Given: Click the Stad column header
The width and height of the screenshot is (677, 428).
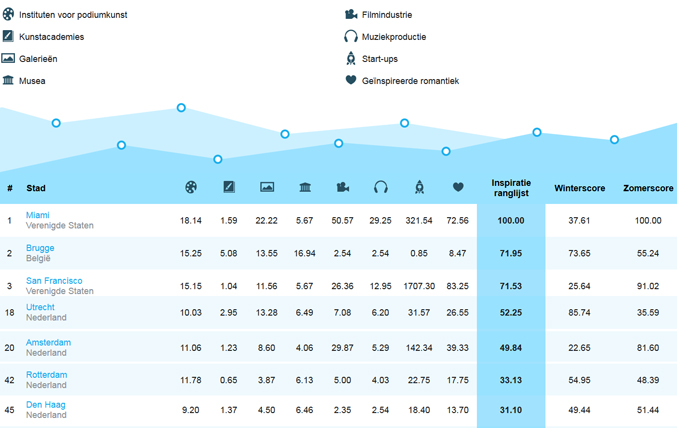Looking at the screenshot, I should click(36, 188).
